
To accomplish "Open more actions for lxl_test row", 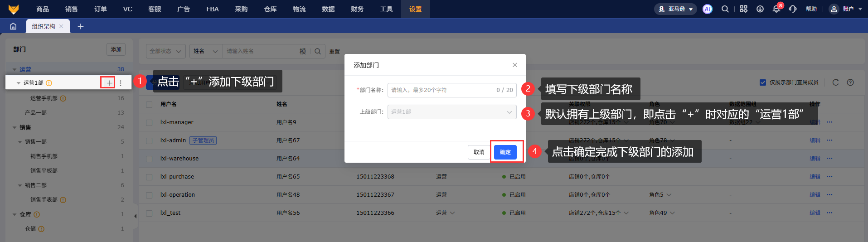I will 829,213.
